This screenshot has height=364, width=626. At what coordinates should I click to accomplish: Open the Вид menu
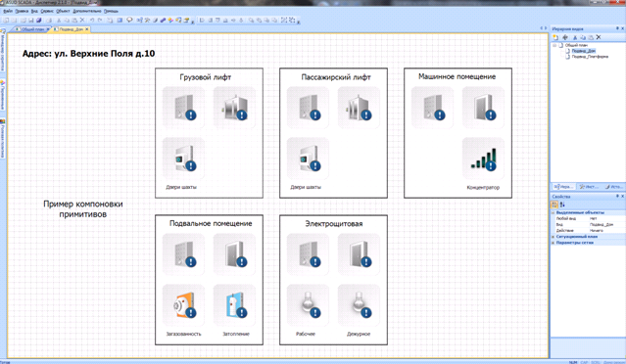(x=34, y=11)
